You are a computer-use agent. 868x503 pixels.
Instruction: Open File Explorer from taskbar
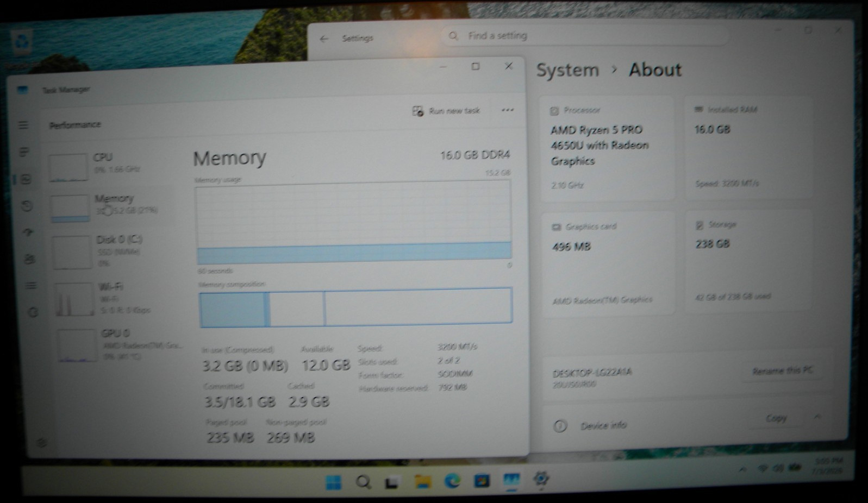coord(422,481)
